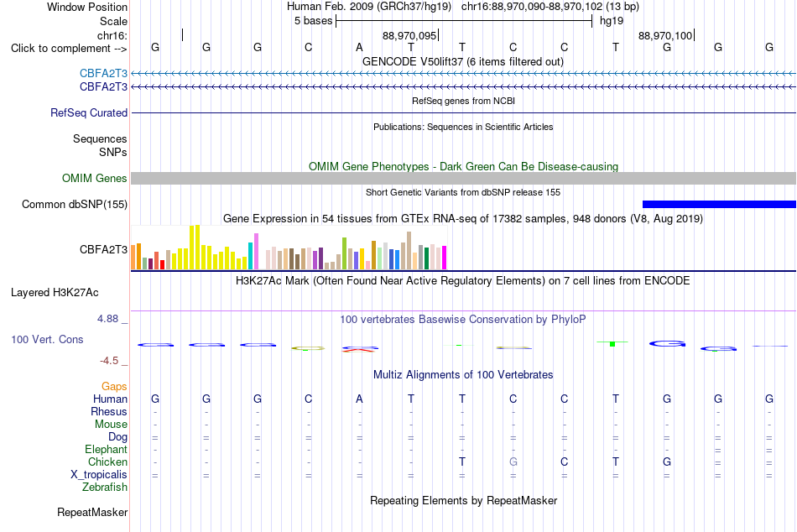Select the Rhesus species label
Image resolution: width=797 pixels, height=532 pixels.
point(109,411)
